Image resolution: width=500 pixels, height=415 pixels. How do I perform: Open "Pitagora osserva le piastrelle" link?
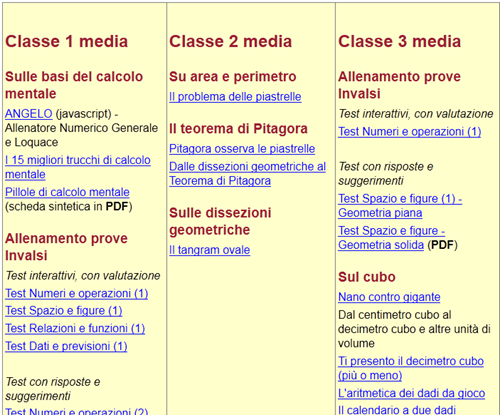tap(242, 149)
